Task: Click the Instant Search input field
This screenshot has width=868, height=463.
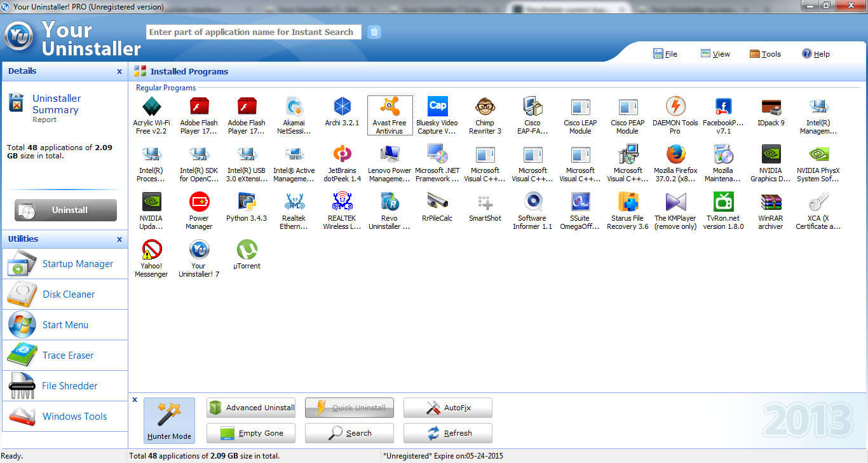Action: (254, 32)
